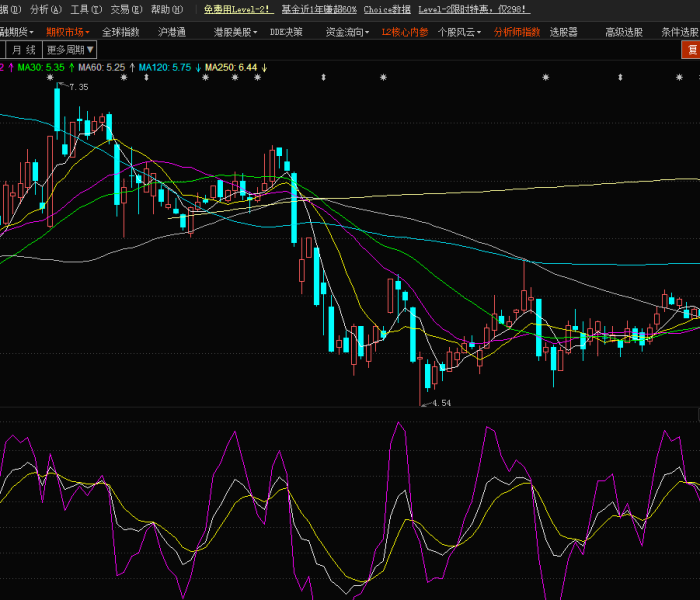Screen dimensions: 700x600
Task: Click the orange 复 adjustment button
Action: click(692, 49)
